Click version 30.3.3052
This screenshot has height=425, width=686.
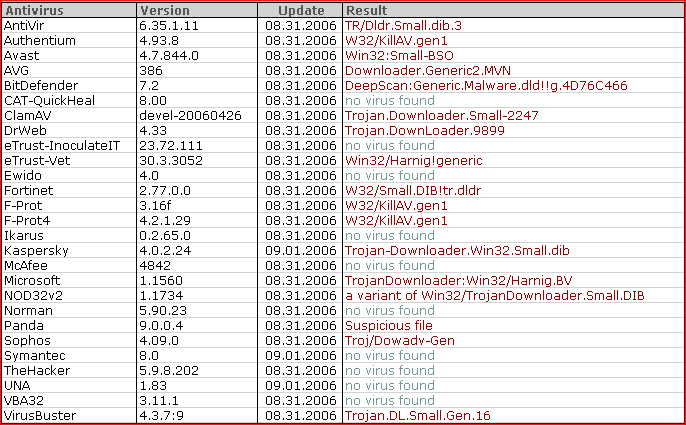171,161
